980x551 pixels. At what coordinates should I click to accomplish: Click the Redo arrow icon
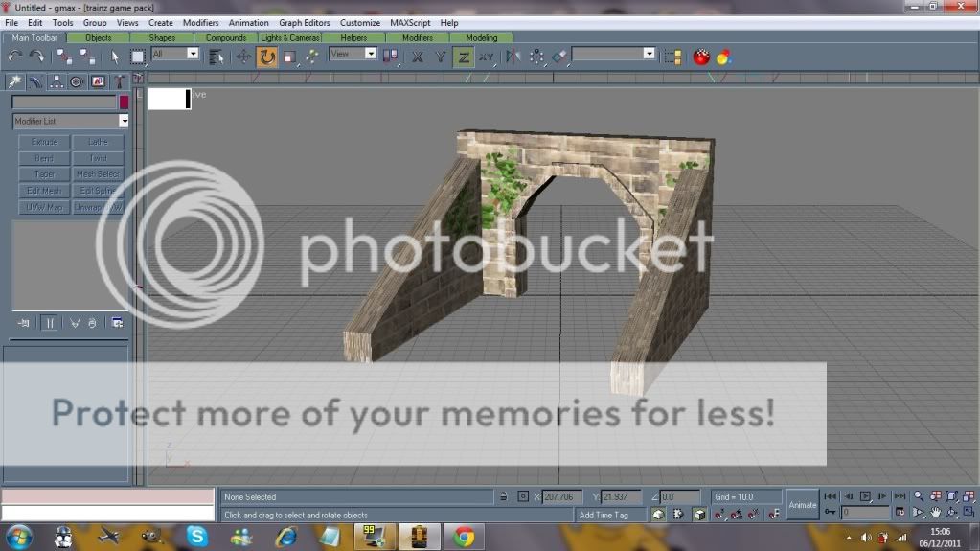tap(36, 57)
